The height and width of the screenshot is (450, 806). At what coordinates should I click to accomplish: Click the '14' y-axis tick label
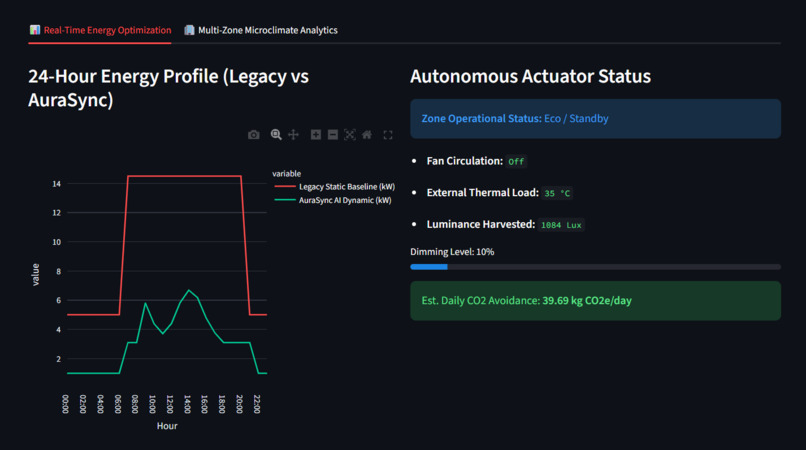pos(57,184)
